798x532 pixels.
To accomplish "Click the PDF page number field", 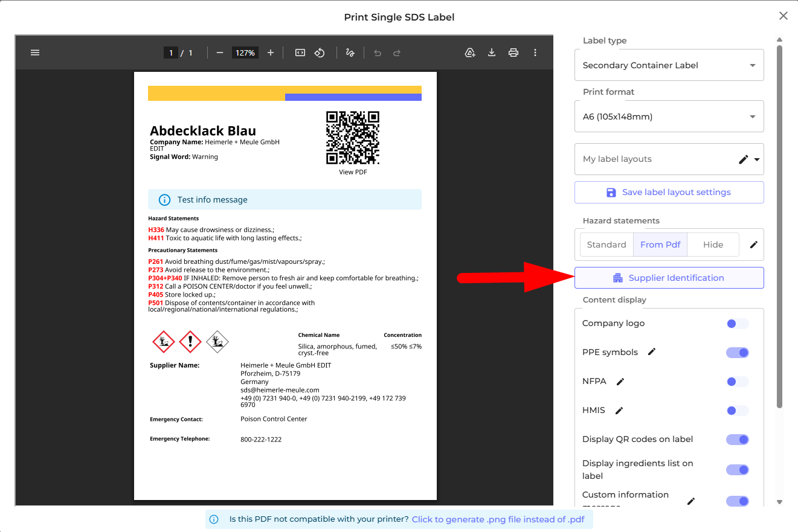I will coord(171,53).
